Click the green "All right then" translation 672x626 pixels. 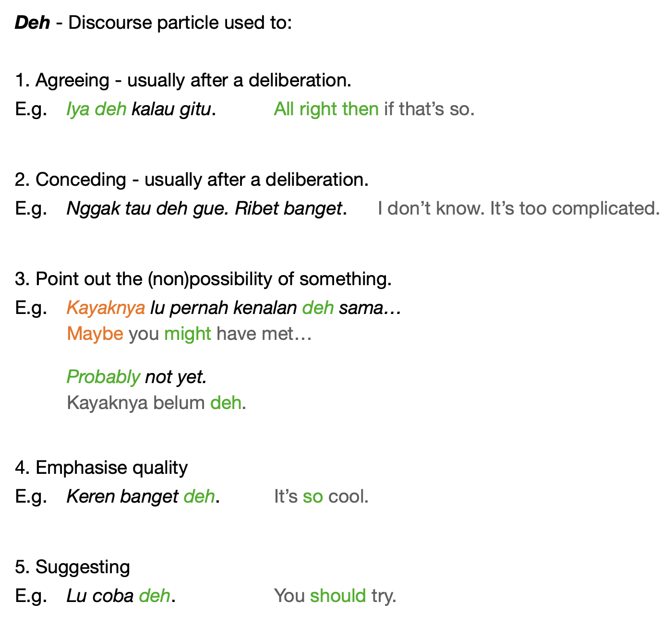pos(326,109)
